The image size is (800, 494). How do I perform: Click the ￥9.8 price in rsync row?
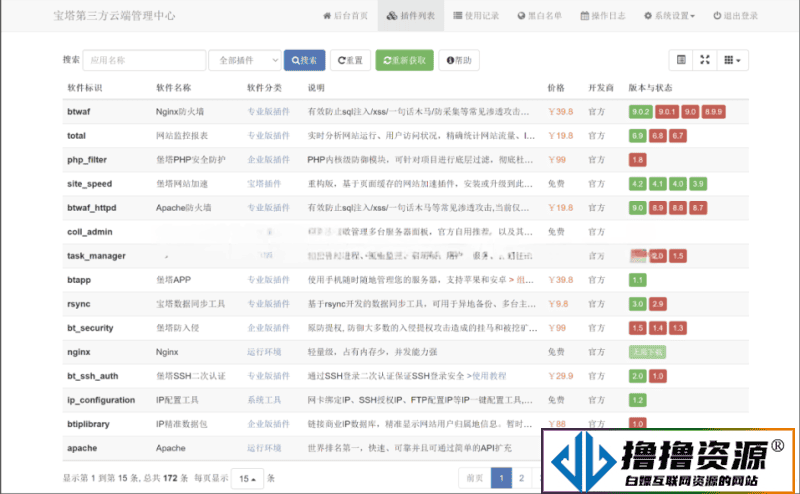[x=558, y=304]
